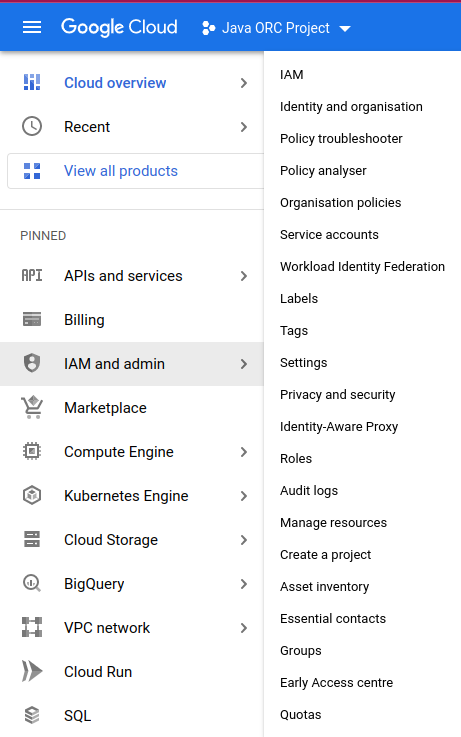Open Tags submenu entry
This screenshot has width=461, height=737.
pos(294,331)
